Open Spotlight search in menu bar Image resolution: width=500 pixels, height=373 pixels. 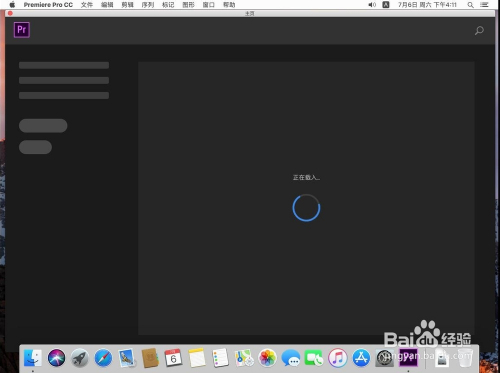[x=470, y=5]
